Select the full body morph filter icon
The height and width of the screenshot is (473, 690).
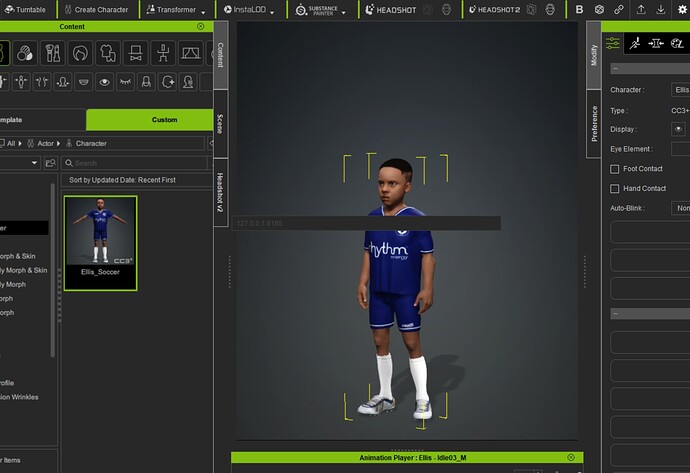(21, 82)
